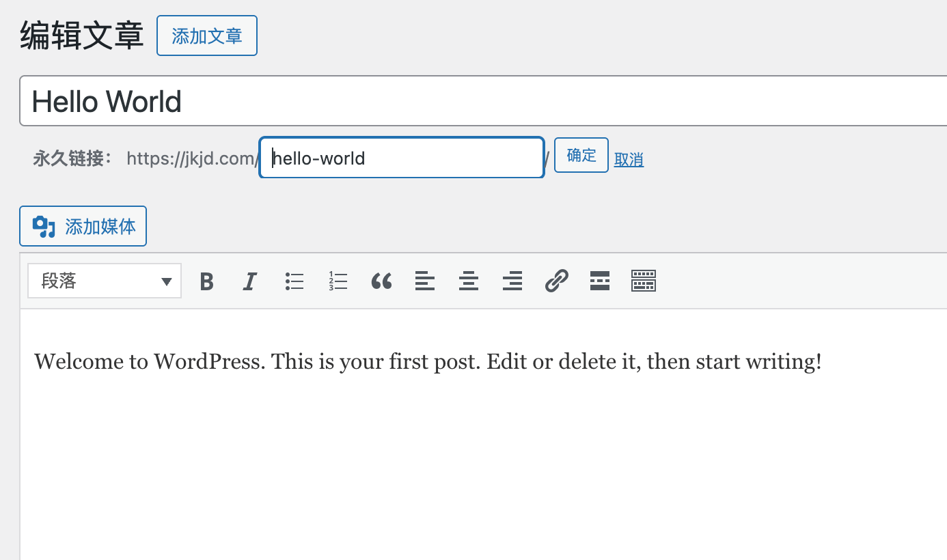Open the 段落 paragraph format dropdown
947x560 pixels.
(x=105, y=281)
